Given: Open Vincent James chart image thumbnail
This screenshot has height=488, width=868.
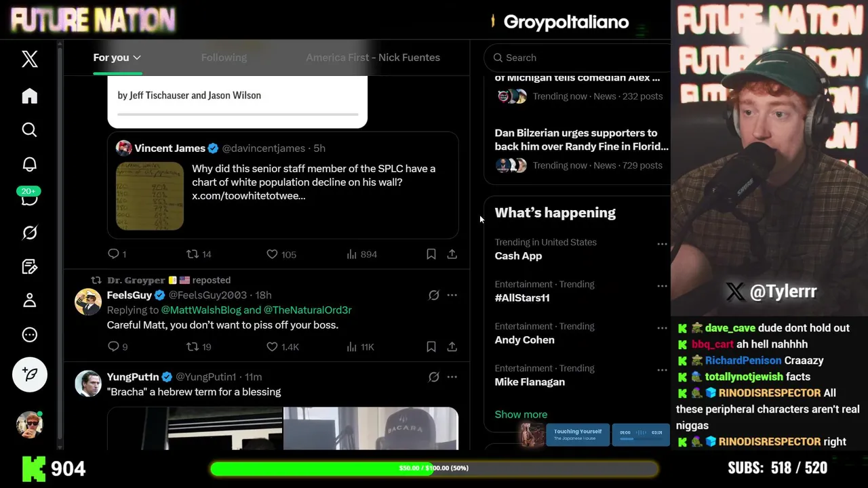Looking at the screenshot, I should [150, 197].
